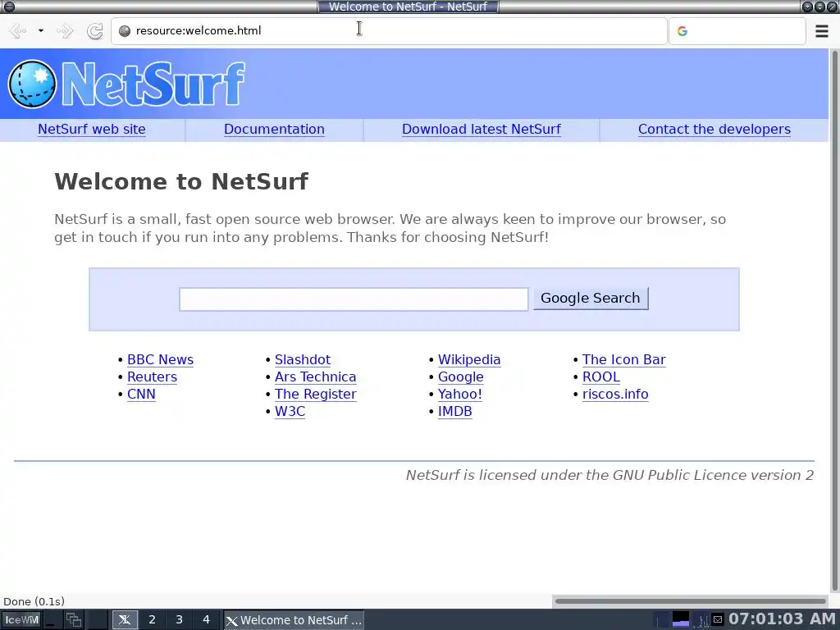The image size is (840, 630).
Task: Open the riscos.info link
Action: (x=615, y=395)
